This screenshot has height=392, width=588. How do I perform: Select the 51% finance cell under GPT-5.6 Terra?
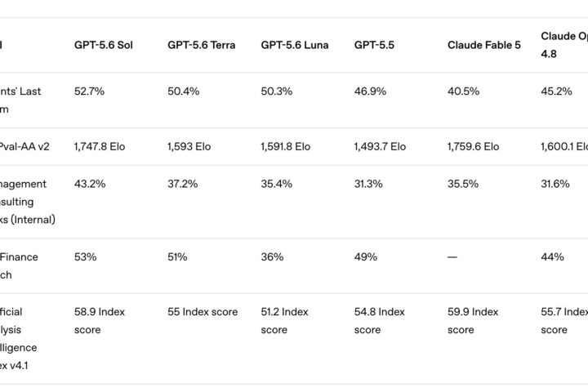(x=177, y=257)
